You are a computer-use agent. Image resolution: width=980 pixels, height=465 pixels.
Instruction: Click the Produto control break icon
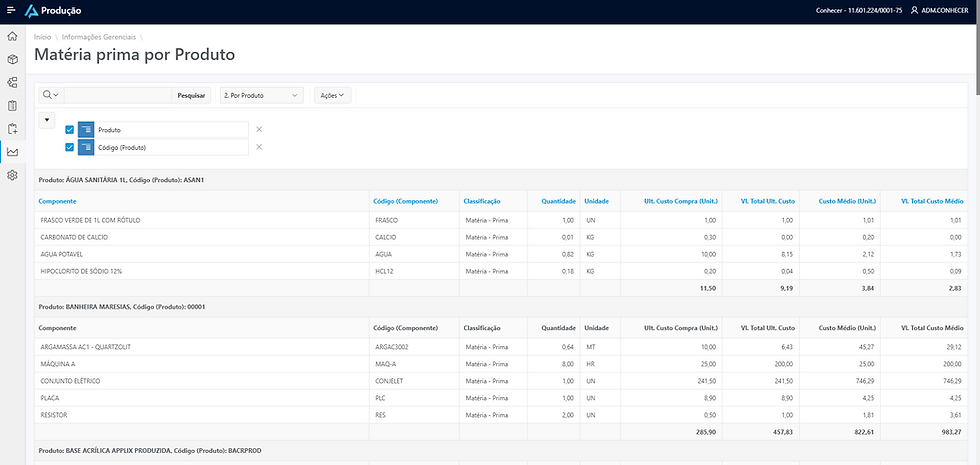pos(86,129)
